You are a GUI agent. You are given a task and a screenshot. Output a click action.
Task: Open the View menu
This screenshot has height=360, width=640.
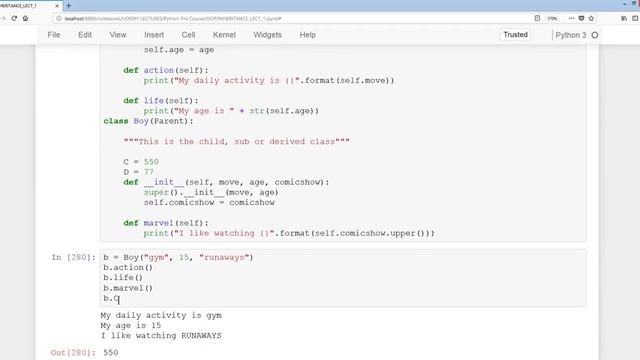click(118, 35)
